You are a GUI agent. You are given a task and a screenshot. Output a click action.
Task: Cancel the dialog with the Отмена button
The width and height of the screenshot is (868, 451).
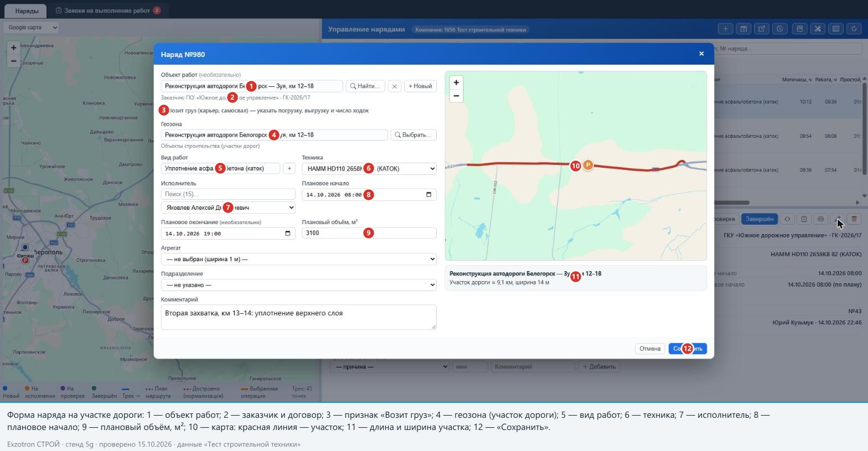(x=650, y=349)
